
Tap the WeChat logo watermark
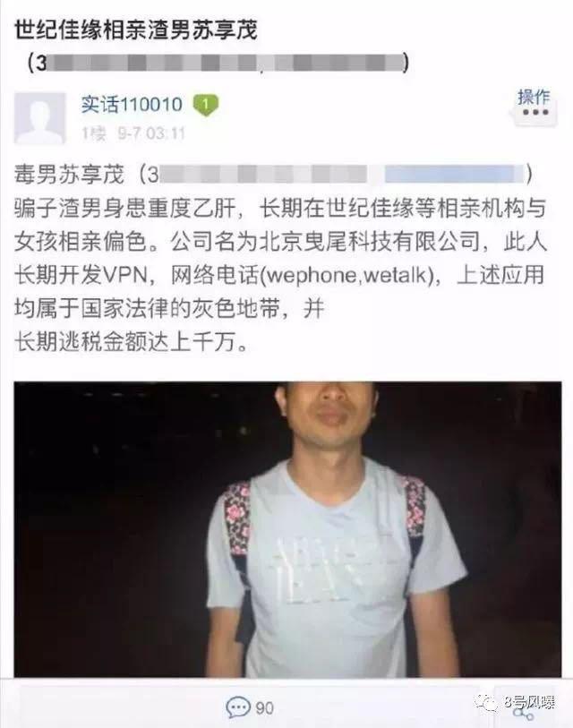pos(486,701)
